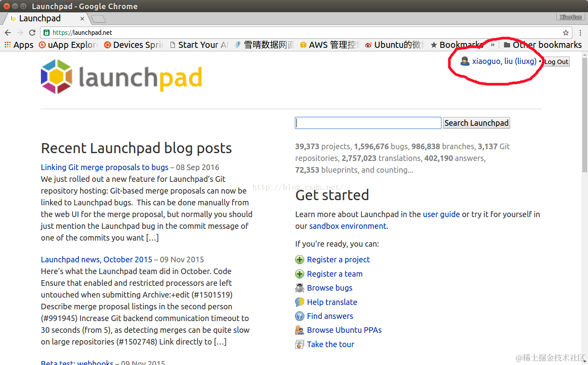Click the page vertical scrollbar thumb
Screen dimensions: 588x365
click(585, 114)
